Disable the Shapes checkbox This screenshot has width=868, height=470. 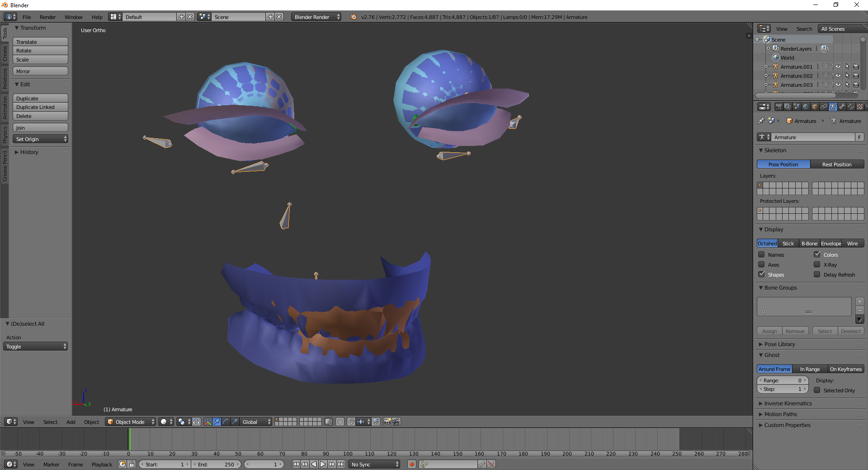coord(761,274)
